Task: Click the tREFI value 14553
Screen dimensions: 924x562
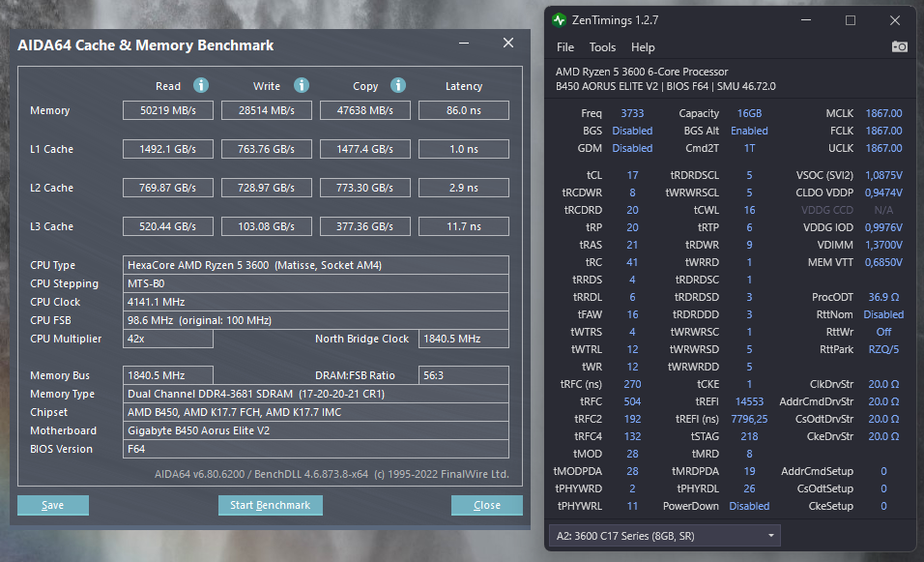Action: click(750, 401)
